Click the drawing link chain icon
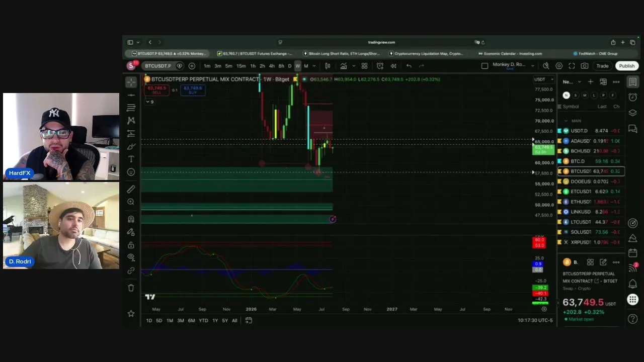 click(131, 270)
